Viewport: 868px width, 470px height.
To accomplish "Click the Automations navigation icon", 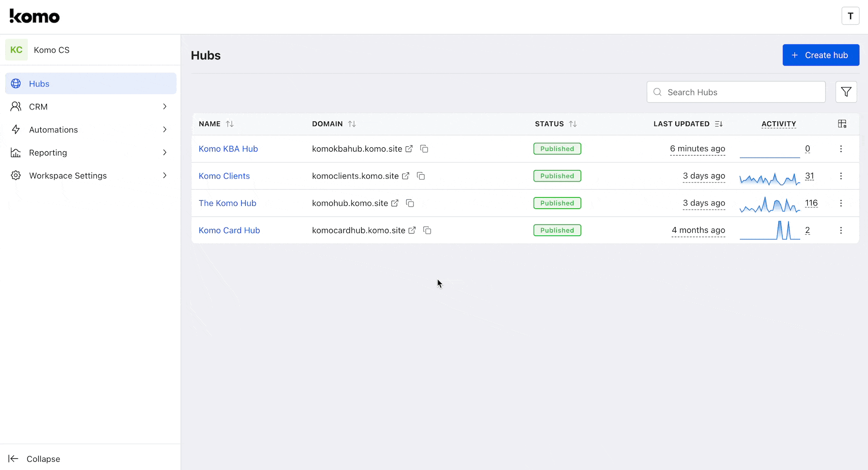I will click(x=16, y=129).
